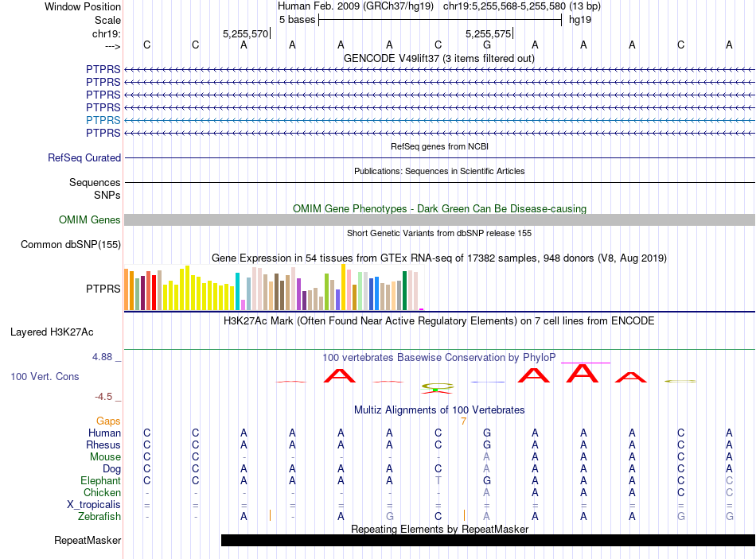Click the Dog species label
This screenshot has height=559, width=756.
click(111, 468)
